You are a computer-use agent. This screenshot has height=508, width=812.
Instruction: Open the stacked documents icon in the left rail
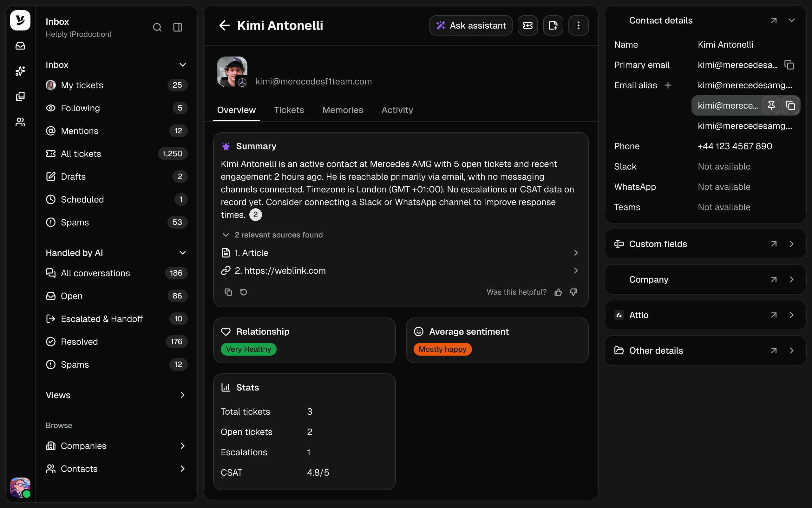tap(20, 97)
